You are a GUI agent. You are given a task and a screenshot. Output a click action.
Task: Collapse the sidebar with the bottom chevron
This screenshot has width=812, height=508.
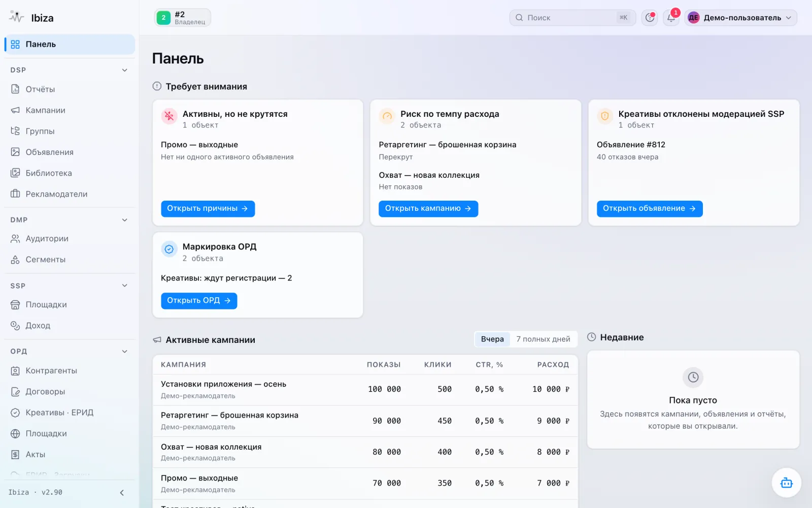[x=122, y=493]
